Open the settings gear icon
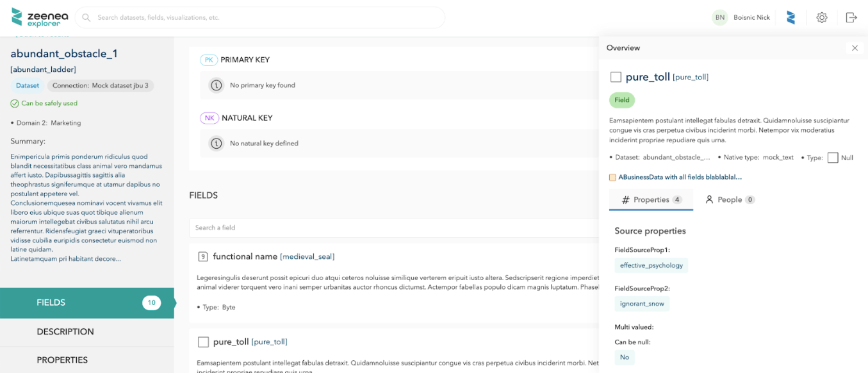Viewport: 868px width, 373px height. [x=822, y=17]
